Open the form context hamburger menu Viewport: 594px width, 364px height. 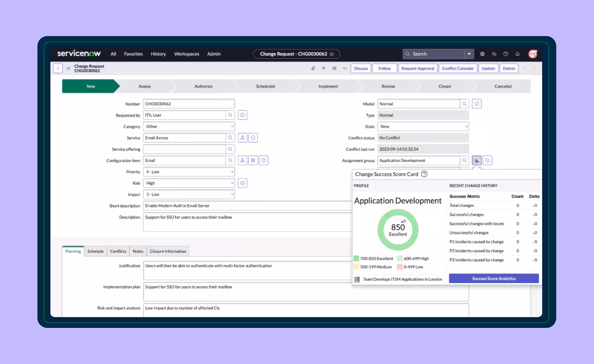pos(69,68)
